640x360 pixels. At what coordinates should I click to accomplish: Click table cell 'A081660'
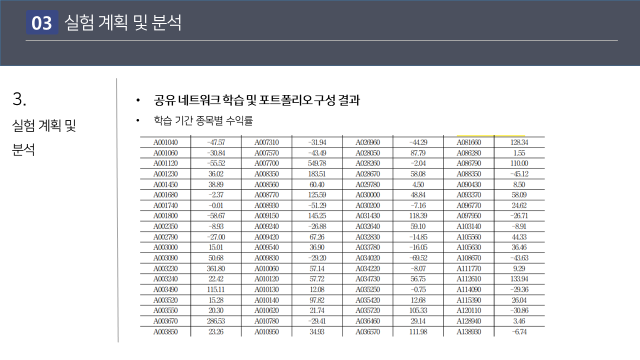[469, 142]
